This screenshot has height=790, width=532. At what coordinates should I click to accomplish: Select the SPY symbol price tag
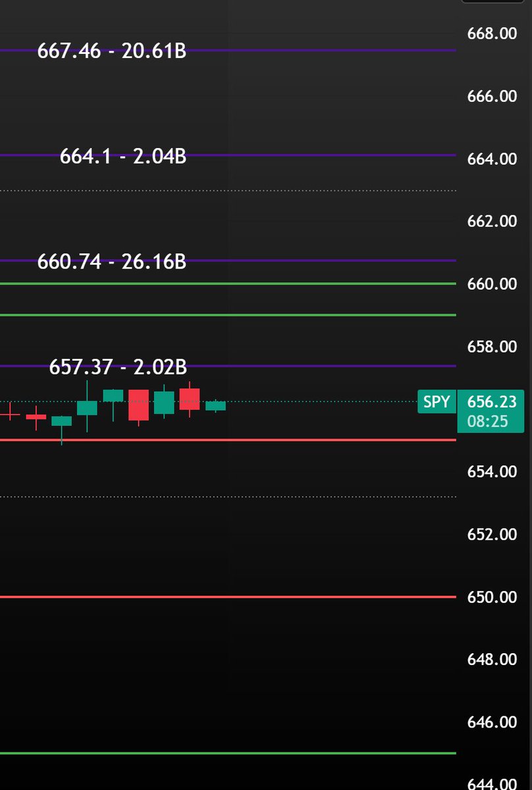(437, 402)
